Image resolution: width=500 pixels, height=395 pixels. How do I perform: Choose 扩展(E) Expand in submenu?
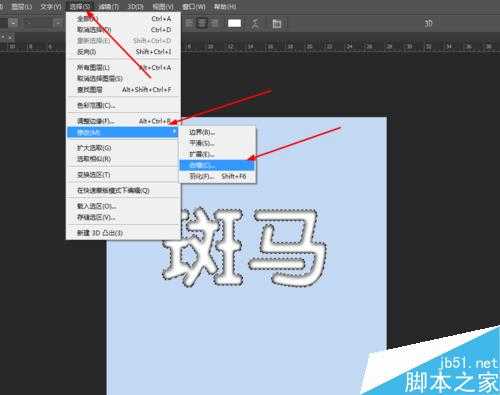click(x=217, y=154)
